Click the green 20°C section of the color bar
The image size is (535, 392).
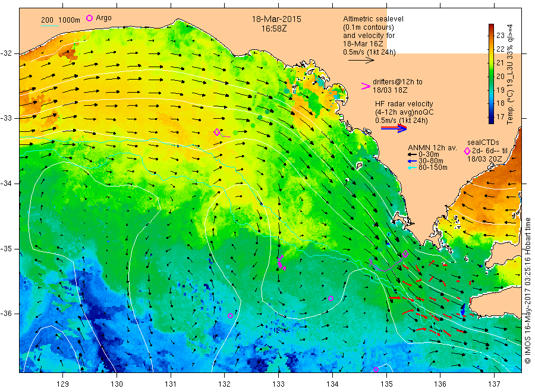pos(492,77)
